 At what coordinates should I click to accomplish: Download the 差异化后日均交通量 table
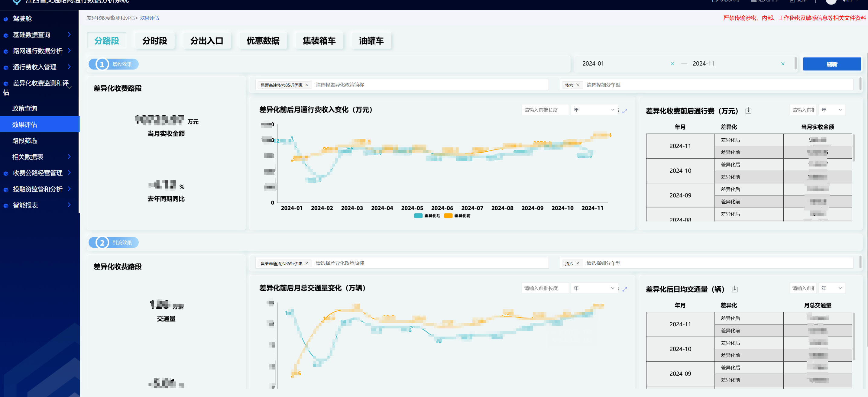click(735, 289)
